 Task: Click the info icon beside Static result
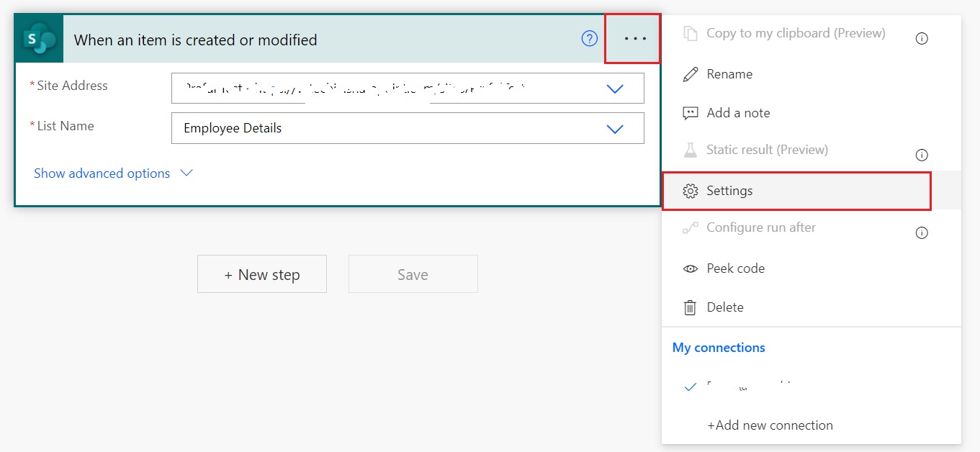point(922,154)
